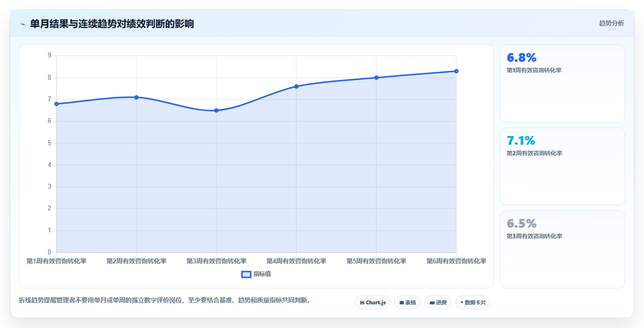Click the small icon inside the 表格 chip
Viewport: 644px width, 328px height.
[402, 303]
